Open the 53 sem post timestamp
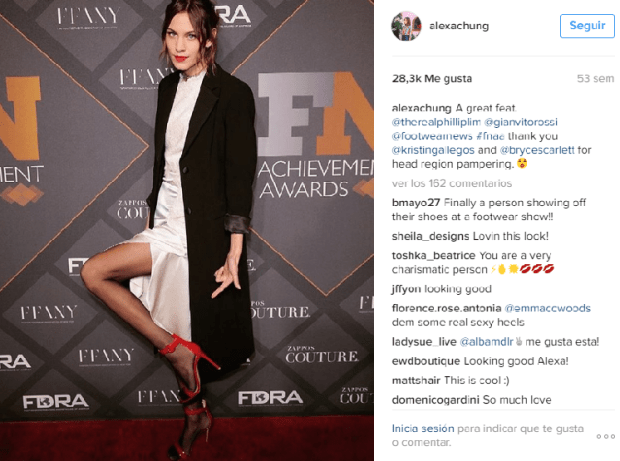The height and width of the screenshot is (461, 620). [595, 79]
